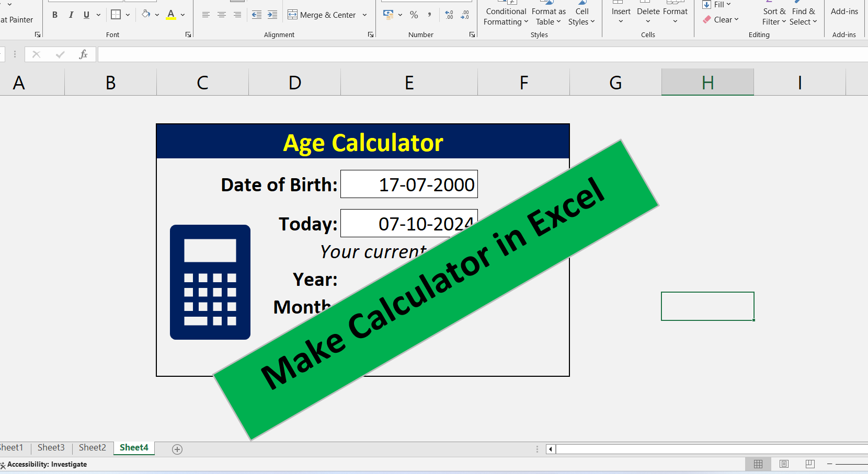Add a new sheet with plus button
This screenshot has height=474, width=868.
177,449
